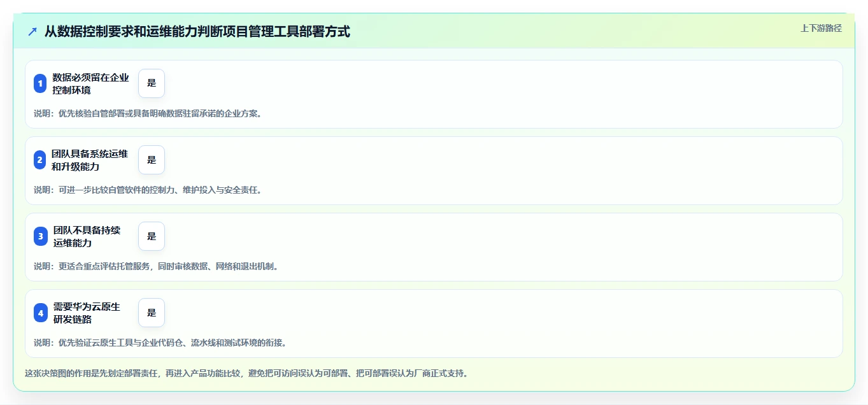Image resolution: width=868 pixels, height=405 pixels.
Task: Click the footer text 这张决策图的作用
Action: (246, 373)
